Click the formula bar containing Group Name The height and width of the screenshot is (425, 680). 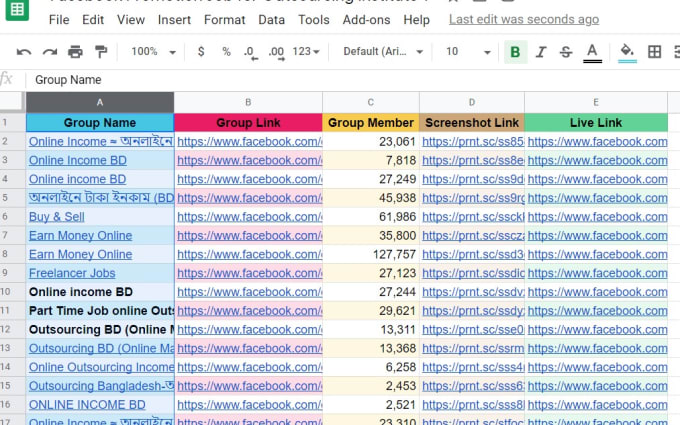(x=352, y=80)
